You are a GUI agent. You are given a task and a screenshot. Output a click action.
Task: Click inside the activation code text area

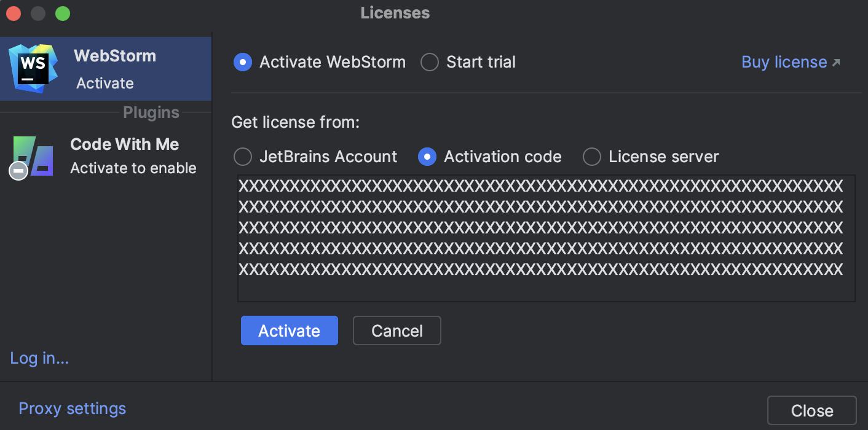[x=546, y=238]
